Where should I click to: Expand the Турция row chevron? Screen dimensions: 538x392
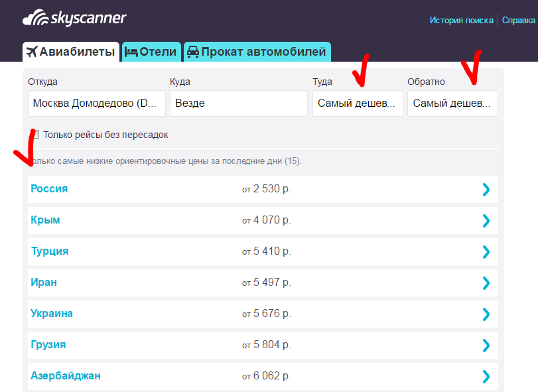point(486,252)
